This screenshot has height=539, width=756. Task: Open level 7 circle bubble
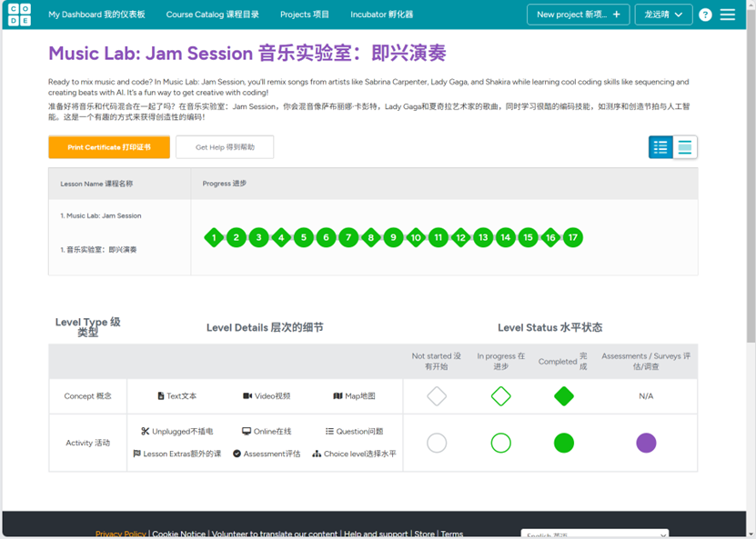348,237
